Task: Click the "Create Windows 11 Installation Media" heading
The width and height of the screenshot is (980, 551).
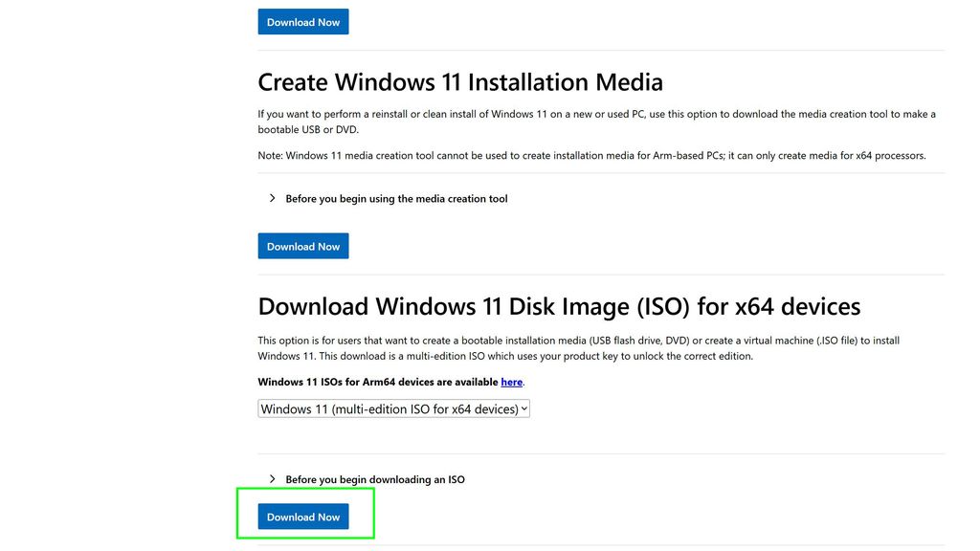Action: [x=460, y=81]
